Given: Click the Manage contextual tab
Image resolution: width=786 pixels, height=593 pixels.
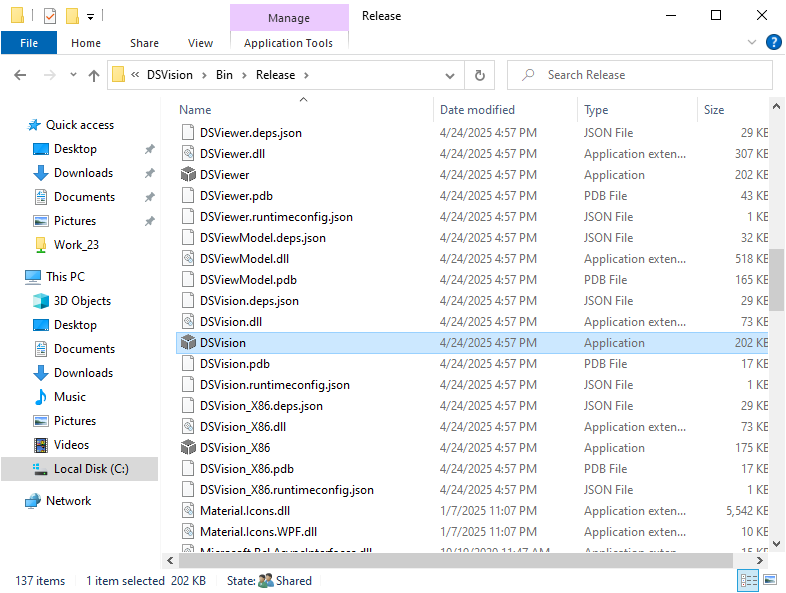Looking at the screenshot, I should tap(289, 18).
